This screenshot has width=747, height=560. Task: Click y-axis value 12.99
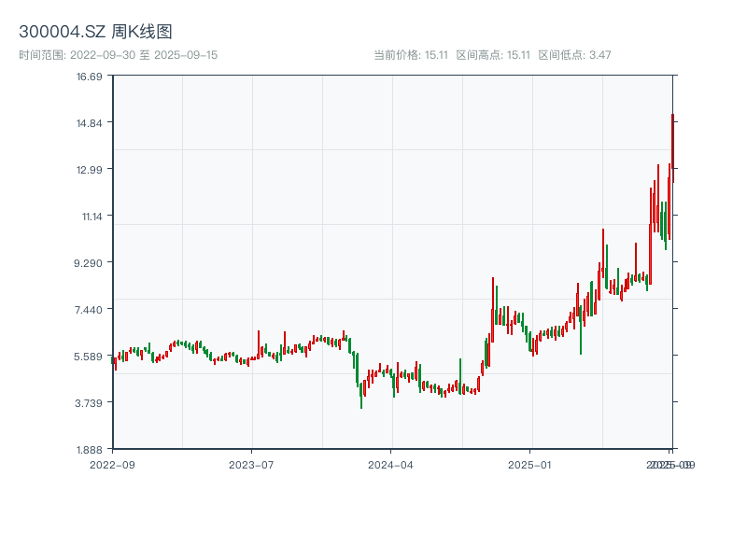click(90, 170)
